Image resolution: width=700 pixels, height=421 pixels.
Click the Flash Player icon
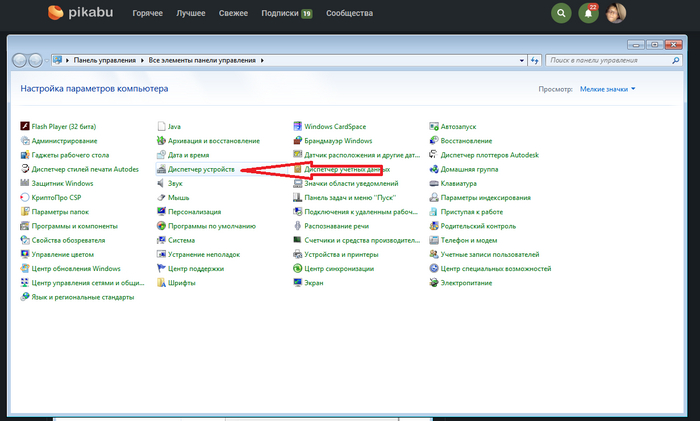point(25,127)
